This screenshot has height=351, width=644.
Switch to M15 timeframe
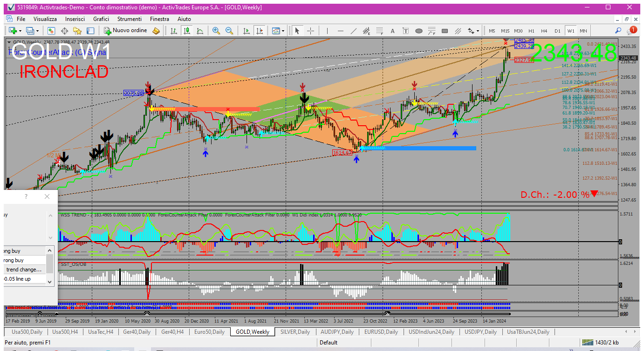tap(505, 31)
